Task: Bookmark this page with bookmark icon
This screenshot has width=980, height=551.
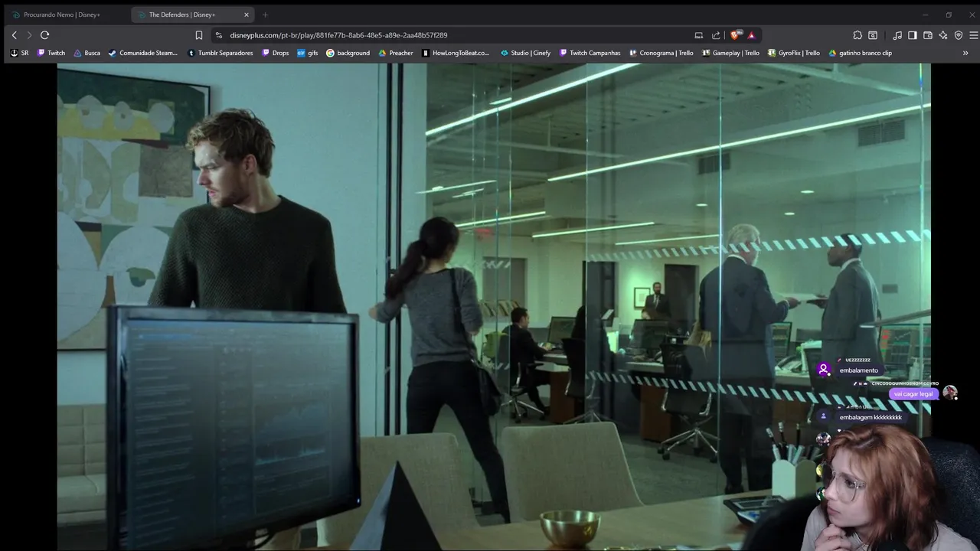Action: click(x=199, y=35)
